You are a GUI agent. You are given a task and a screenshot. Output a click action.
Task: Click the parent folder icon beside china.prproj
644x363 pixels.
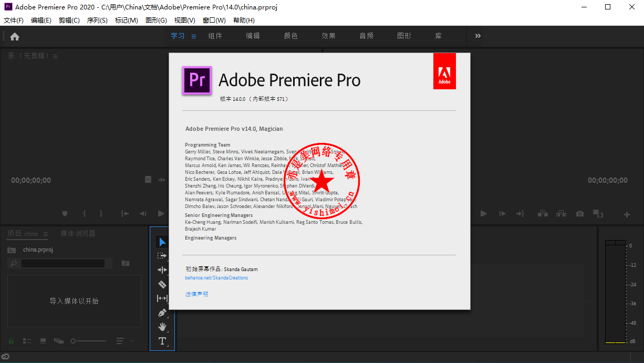(x=11, y=250)
